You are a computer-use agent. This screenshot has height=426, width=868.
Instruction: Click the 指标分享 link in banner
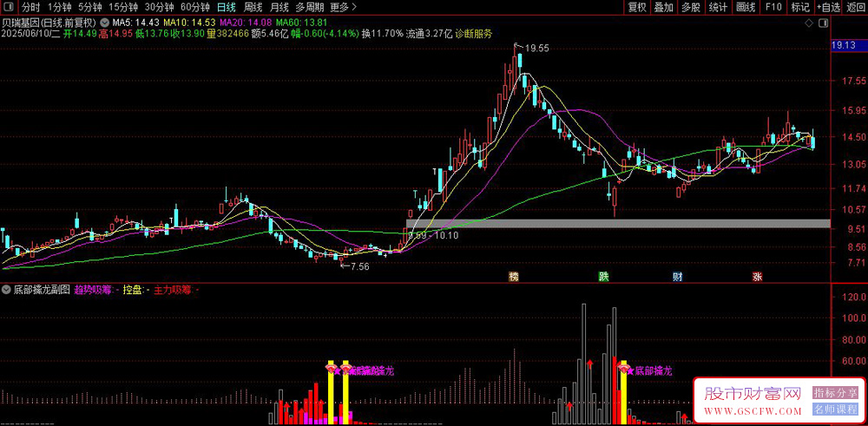click(x=835, y=393)
